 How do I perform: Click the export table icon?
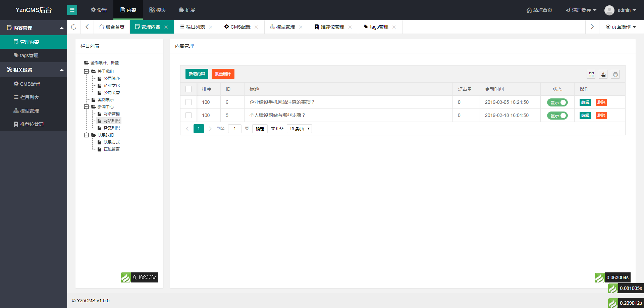click(x=603, y=75)
